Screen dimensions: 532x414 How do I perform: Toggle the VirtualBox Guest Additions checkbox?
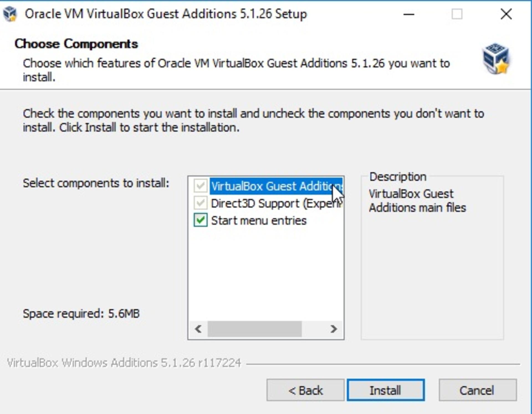click(x=200, y=186)
